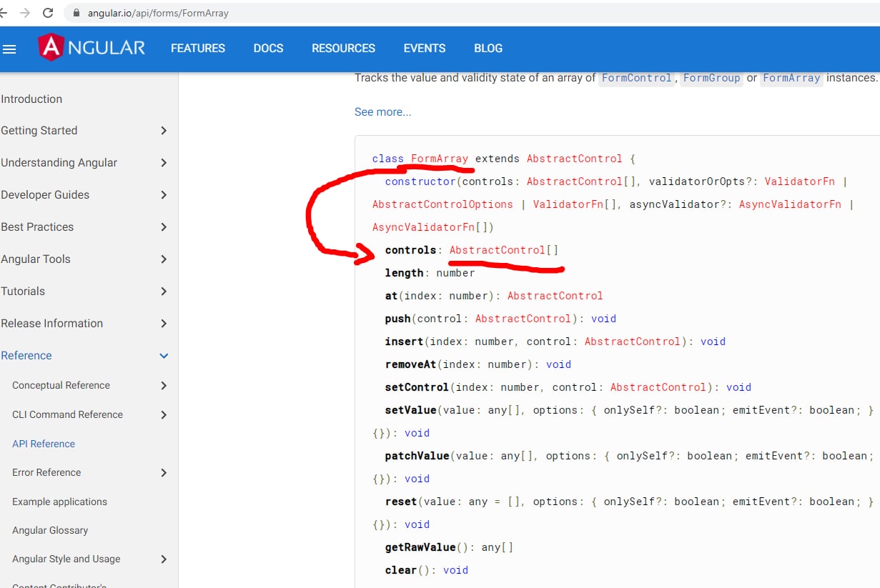Click the insert method name
Viewport: 880px width, 588px height.
coord(404,342)
